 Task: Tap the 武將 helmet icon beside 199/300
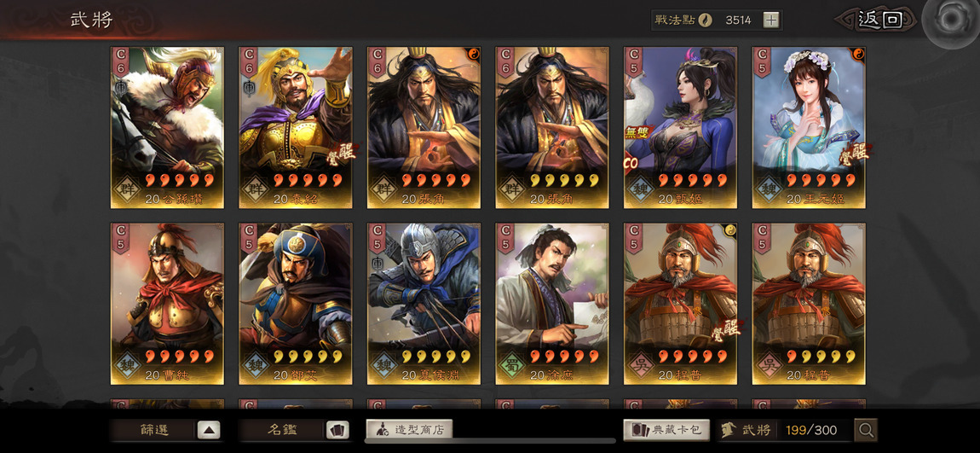tap(728, 430)
